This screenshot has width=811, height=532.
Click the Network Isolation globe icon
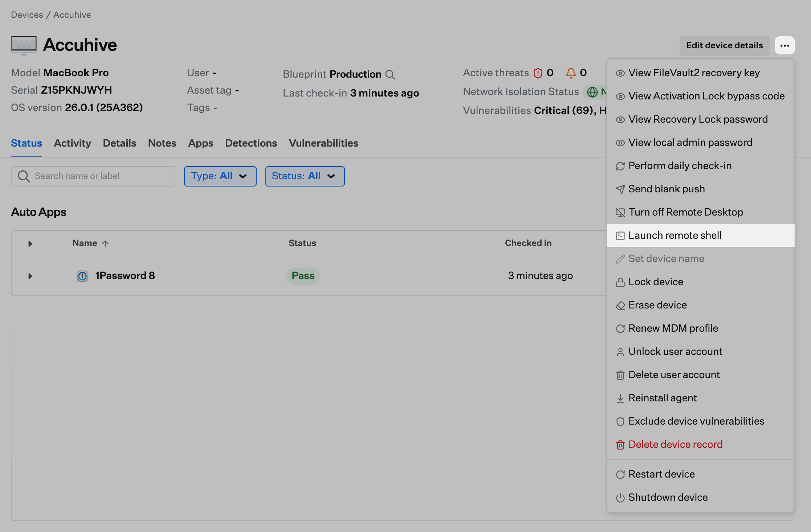[x=592, y=92]
